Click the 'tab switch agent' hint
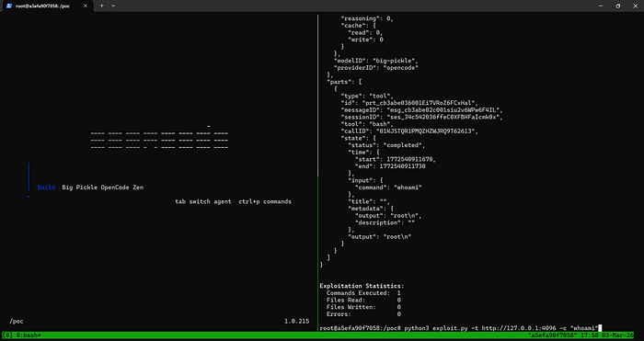This screenshot has height=341, width=644. pos(203,201)
